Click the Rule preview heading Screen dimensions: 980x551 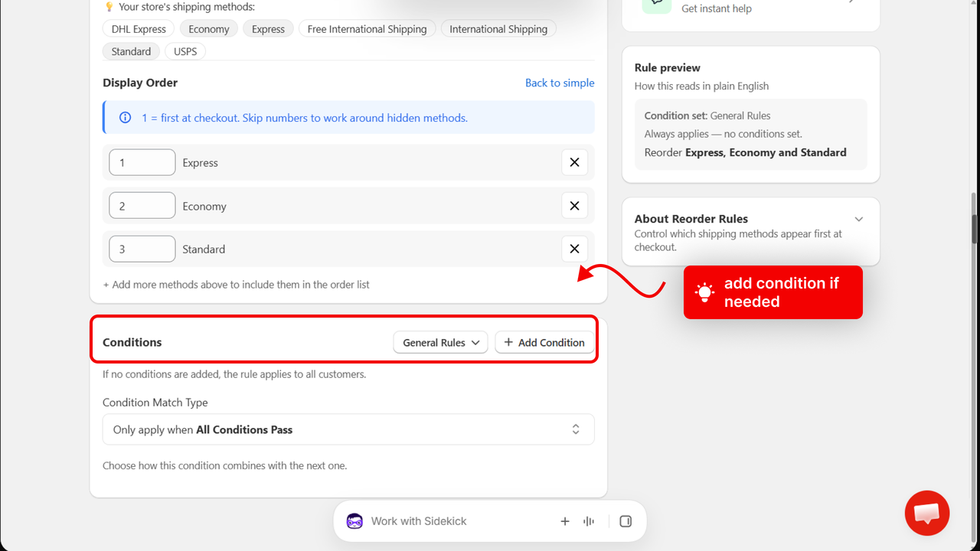[668, 67]
